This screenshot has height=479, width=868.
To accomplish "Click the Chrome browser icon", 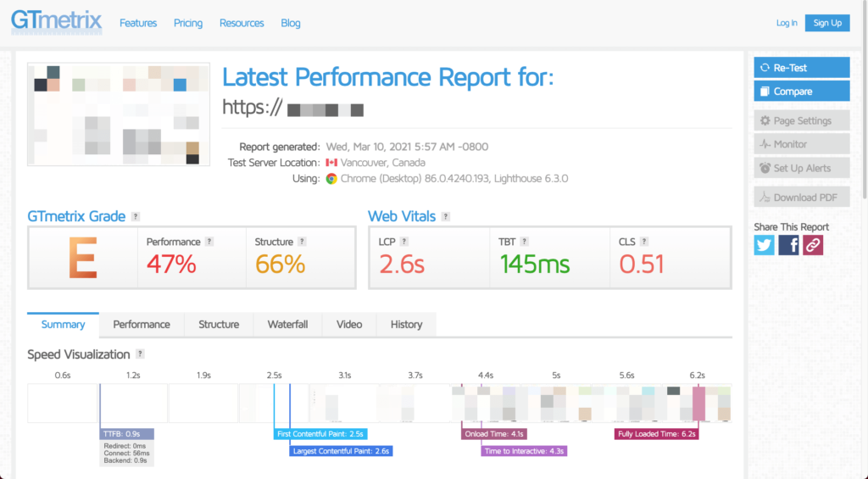I will coord(331,179).
